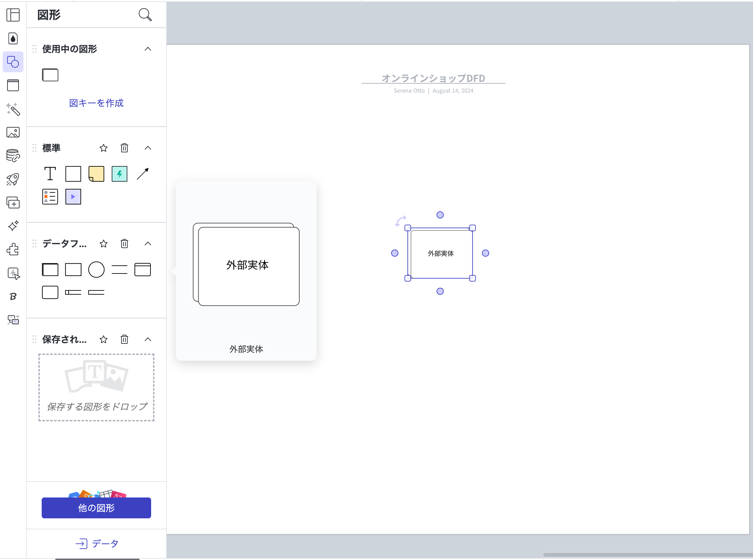Click the shape in 使用中の図形 section
The height and width of the screenshot is (560, 753).
point(50,75)
